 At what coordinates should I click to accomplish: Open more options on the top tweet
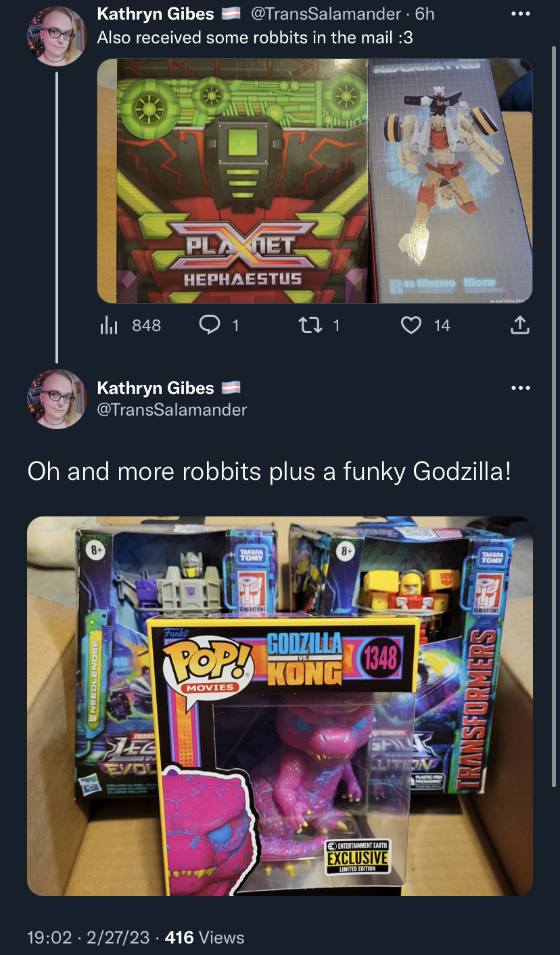click(518, 14)
